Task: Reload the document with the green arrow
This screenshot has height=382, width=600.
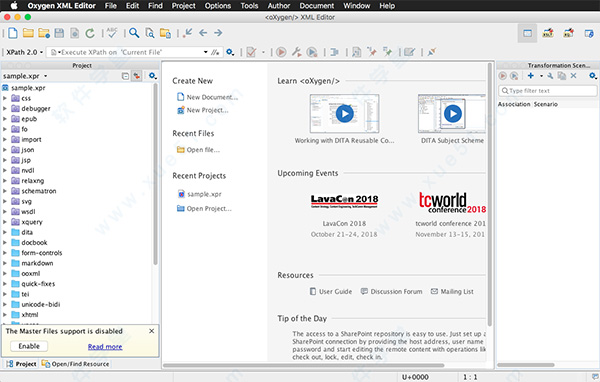Action: click(x=90, y=33)
